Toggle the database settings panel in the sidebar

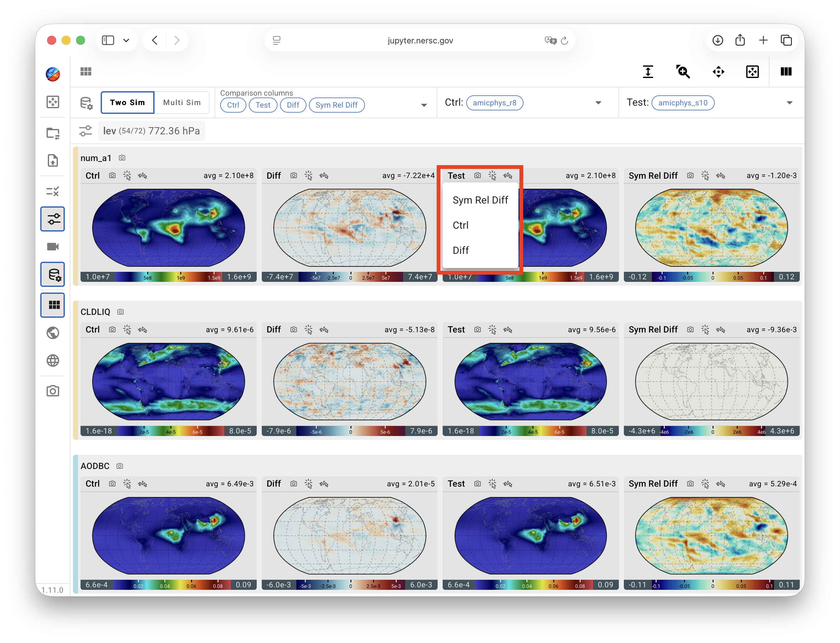point(53,274)
